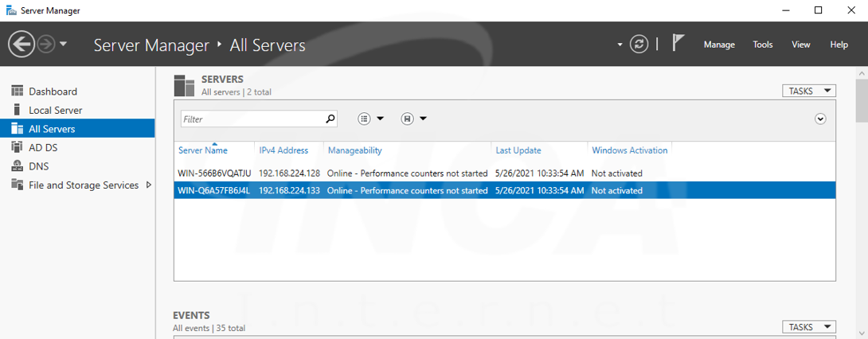The height and width of the screenshot is (339, 868).
Task: Click the DNS sidebar icon
Action: pos(18,166)
